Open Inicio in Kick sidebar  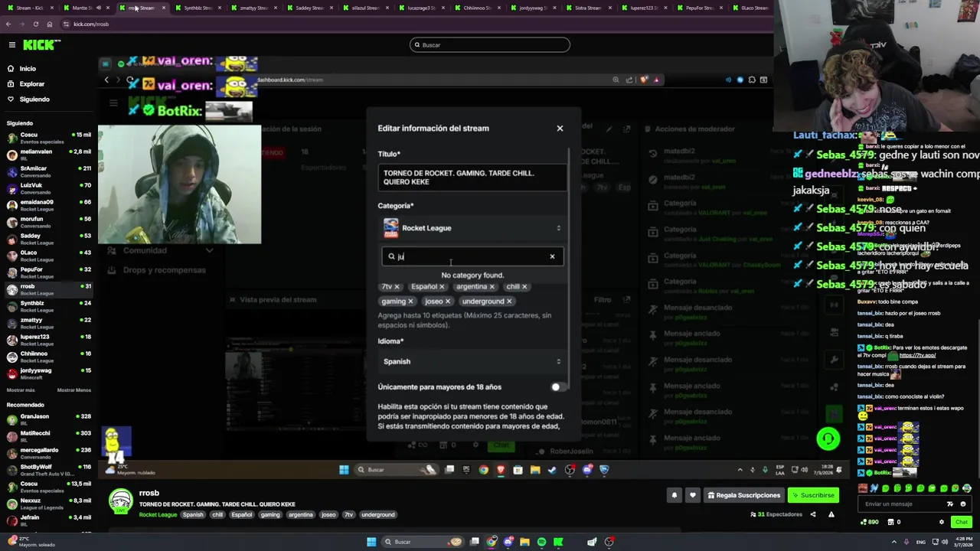pos(28,69)
